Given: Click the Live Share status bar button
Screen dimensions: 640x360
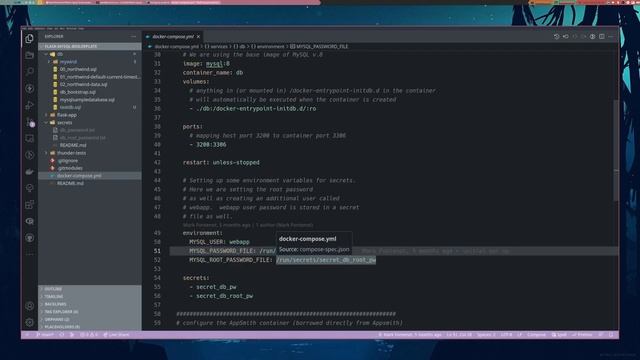Looking at the screenshot, I should (x=116, y=335).
